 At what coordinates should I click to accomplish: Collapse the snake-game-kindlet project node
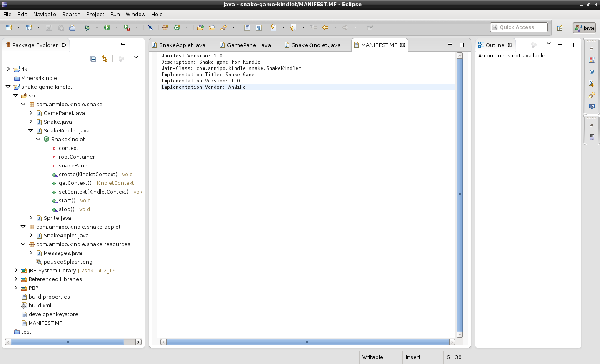8,87
